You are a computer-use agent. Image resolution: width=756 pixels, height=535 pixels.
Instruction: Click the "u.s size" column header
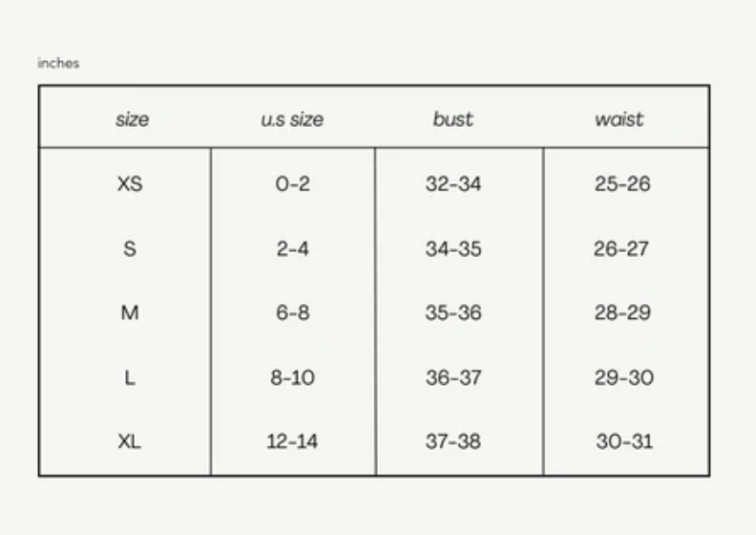[x=292, y=119]
